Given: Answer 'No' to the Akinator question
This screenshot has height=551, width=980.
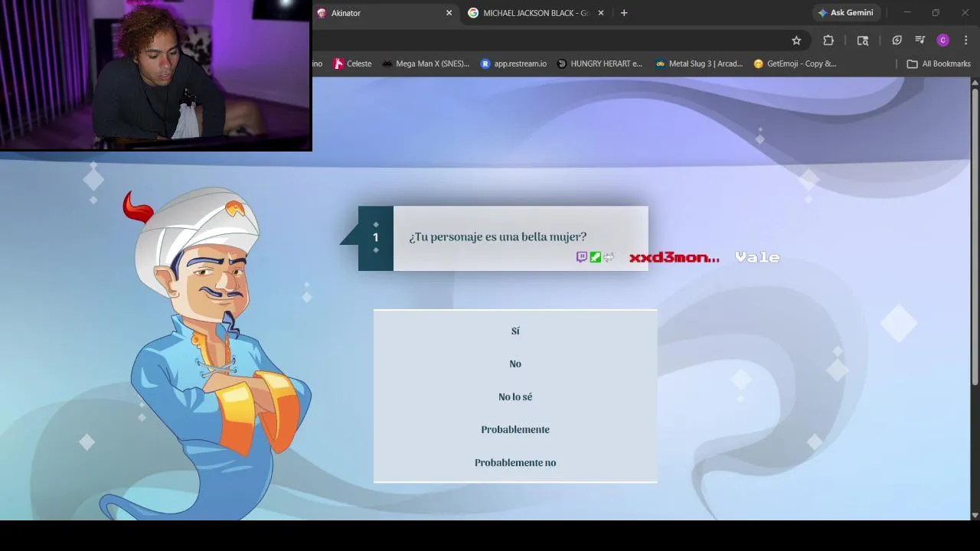Looking at the screenshot, I should coord(515,364).
